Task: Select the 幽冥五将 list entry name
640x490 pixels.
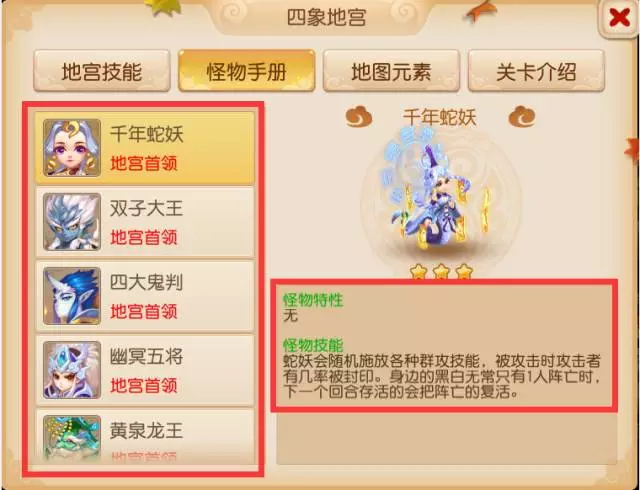Action: (x=146, y=356)
